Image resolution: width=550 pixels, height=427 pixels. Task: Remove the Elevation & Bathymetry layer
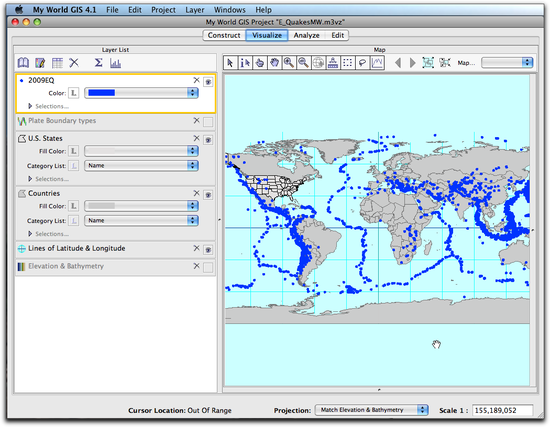tap(196, 266)
